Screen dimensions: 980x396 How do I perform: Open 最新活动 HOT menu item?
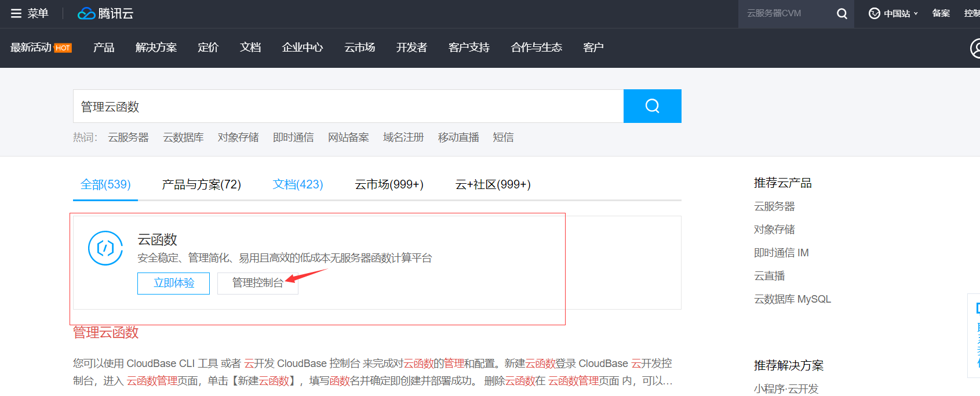[x=41, y=48]
